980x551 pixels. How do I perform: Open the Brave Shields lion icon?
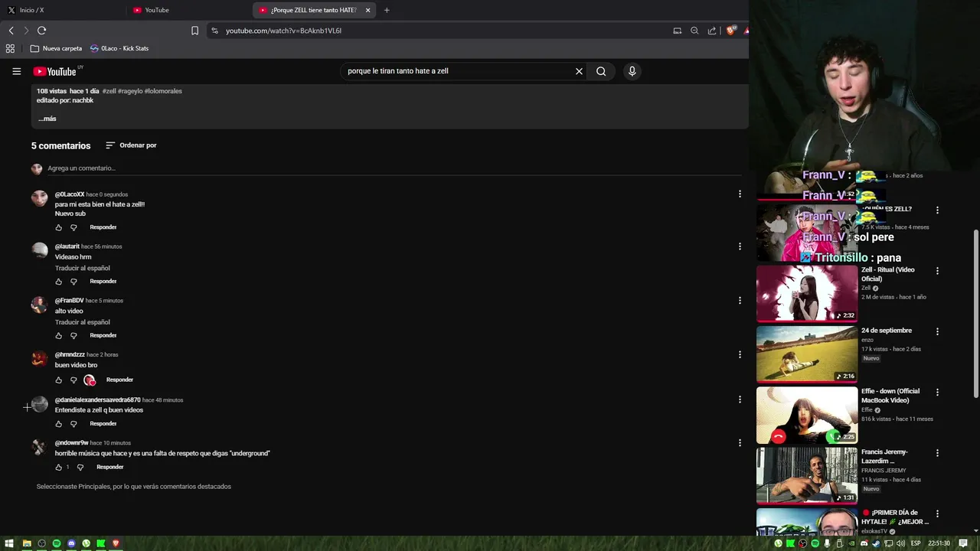[x=730, y=31]
